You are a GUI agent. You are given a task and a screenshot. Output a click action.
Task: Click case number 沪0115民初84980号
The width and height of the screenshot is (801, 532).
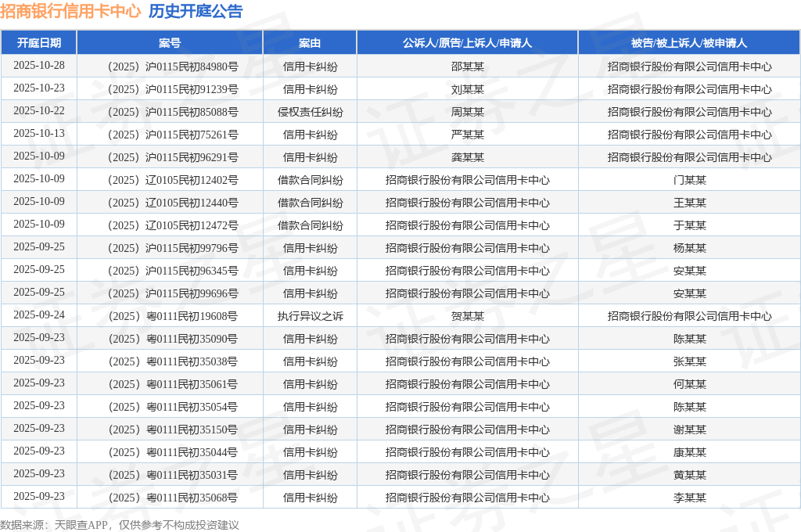tap(173, 66)
